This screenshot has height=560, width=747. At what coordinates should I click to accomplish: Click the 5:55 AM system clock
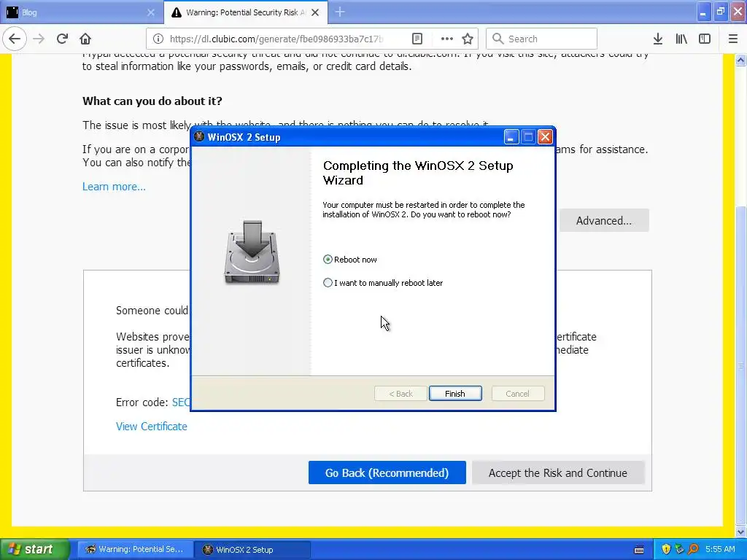click(720, 549)
